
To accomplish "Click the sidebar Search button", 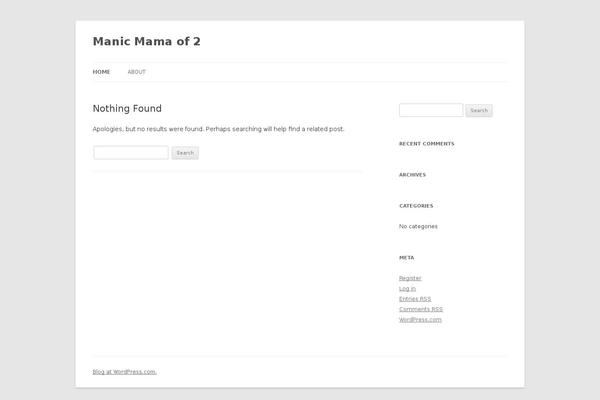I will tap(479, 111).
